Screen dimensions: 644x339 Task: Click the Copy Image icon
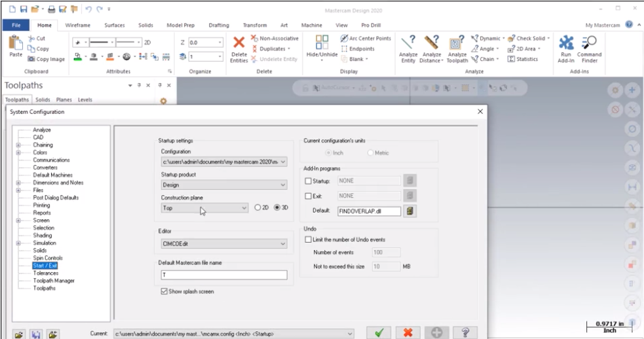[31, 59]
